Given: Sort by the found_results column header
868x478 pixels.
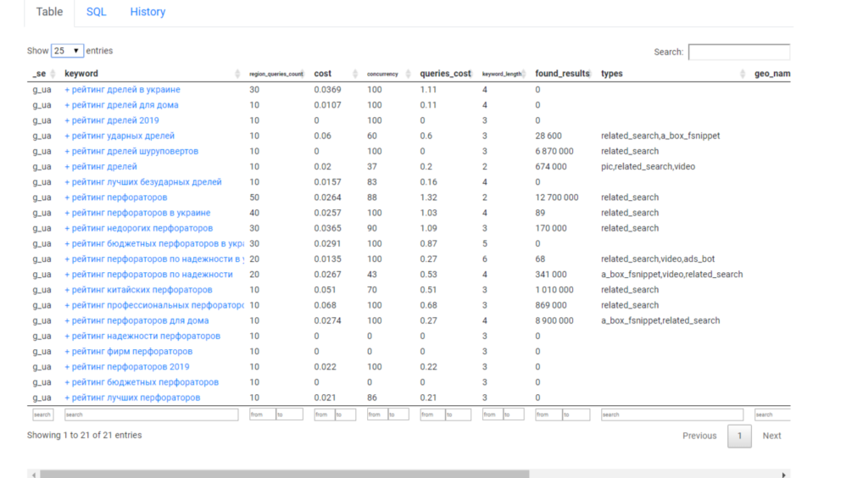Looking at the screenshot, I should click(x=562, y=74).
